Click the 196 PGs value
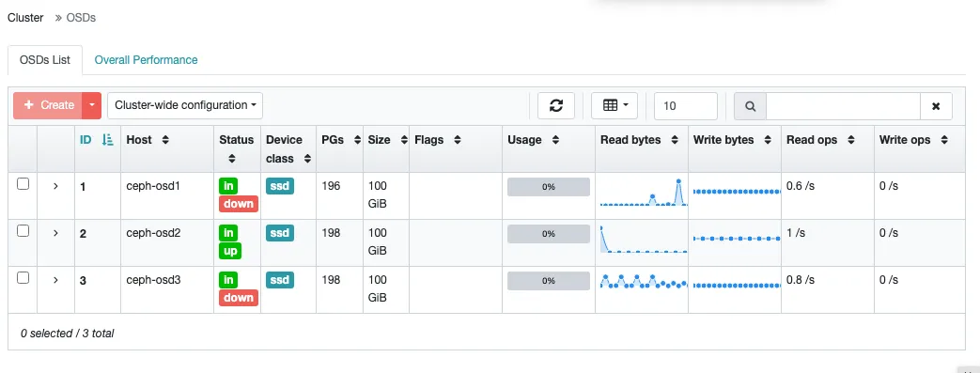Image resolution: width=980 pixels, height=373 pixels. click(x=331, y=186)
